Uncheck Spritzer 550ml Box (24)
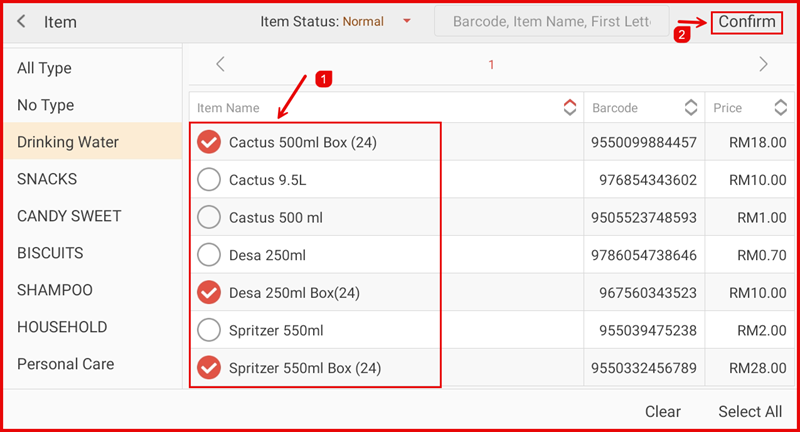The image size is (800, 432). 209,368
